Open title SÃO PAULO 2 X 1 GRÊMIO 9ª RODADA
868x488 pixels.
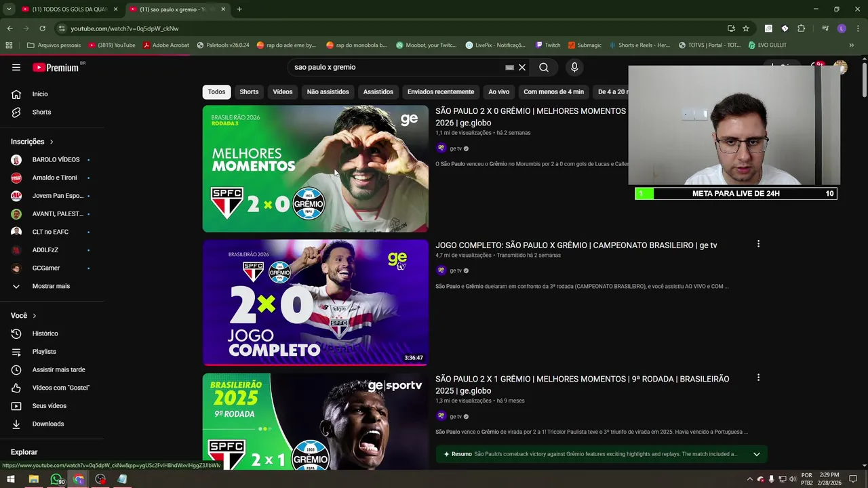pos(582,384)
